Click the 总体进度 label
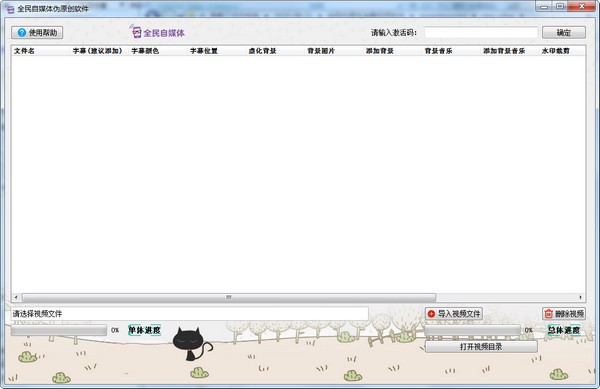 pyautogui.click(x=564, y=330)
